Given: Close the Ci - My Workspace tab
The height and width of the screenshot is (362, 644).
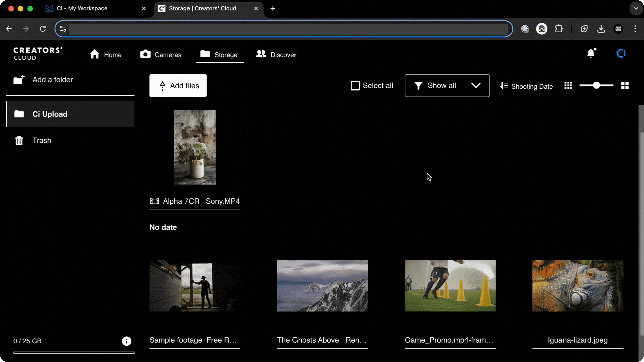Looking at the screenshot, I should [x=144, y=9].
